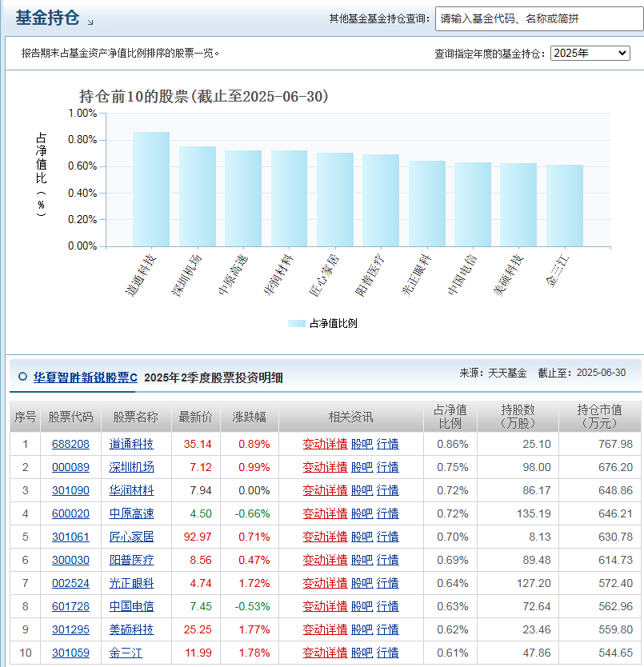The width and height of the screenshot is (644, 667).
Task: Open the 2025年 year dropdown
Action: tap(590, 53)
